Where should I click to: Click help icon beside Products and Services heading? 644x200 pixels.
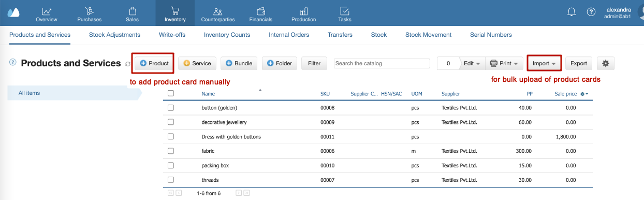pos(13,63)
